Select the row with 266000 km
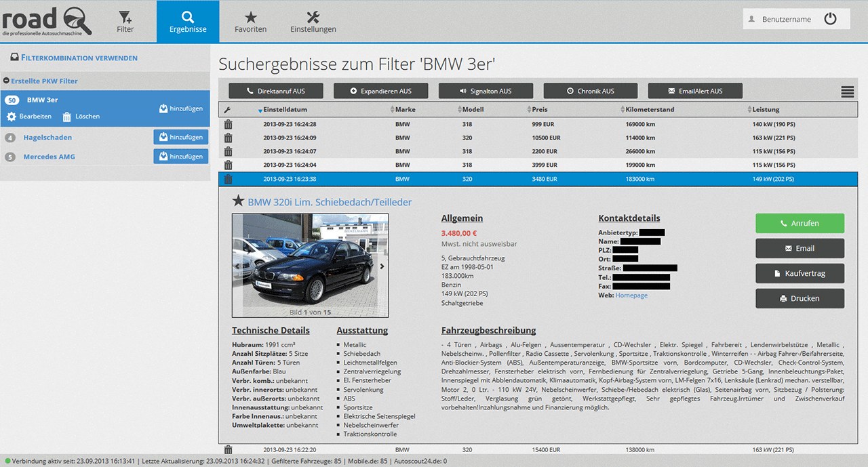 point(538,151)
